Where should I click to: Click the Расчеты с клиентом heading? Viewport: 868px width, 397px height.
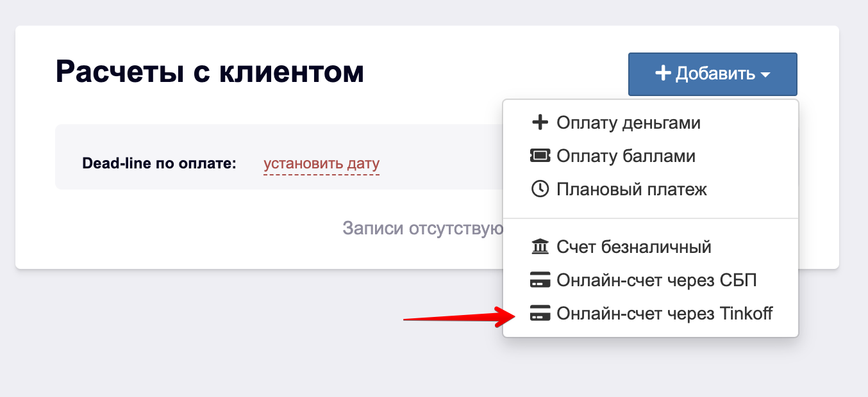(210, 72)
